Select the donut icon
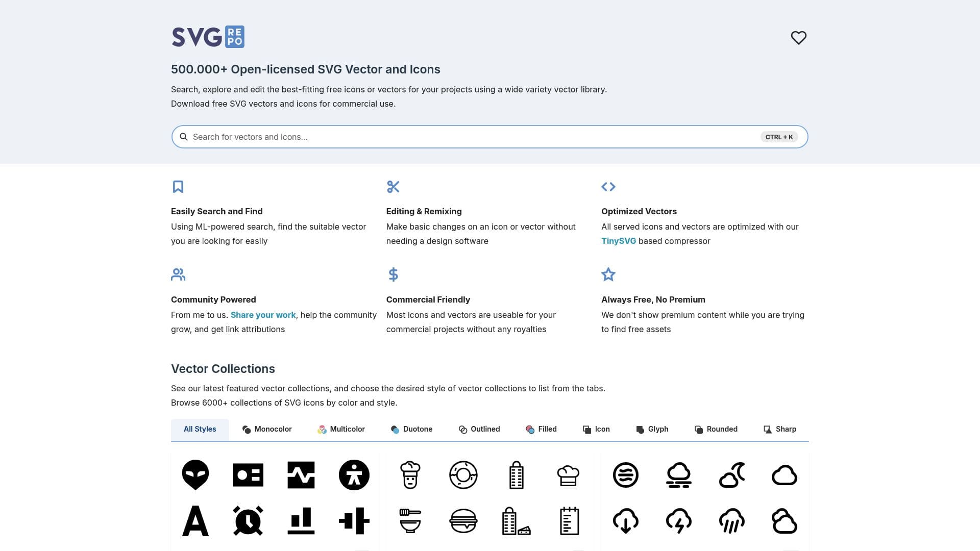Viewport: 980px width, 551px height. click(463, 475)
